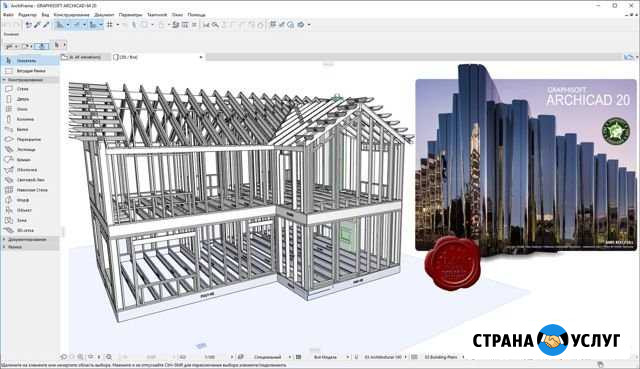Collapse the Конструирование toolbox section
Viewport: 640px width, 369px height.
click(x=30, y=80)
